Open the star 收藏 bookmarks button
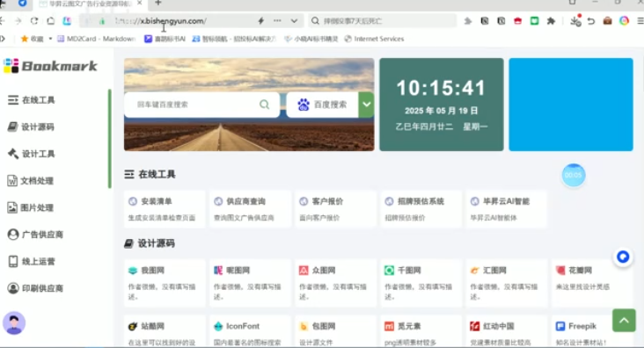 tap(32, 39)
